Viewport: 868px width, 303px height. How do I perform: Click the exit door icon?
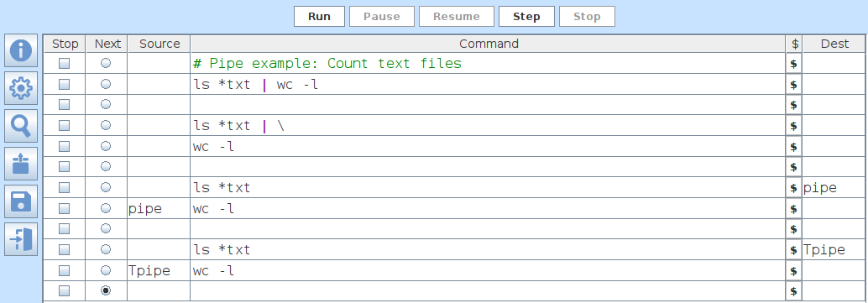coord(21,239)
